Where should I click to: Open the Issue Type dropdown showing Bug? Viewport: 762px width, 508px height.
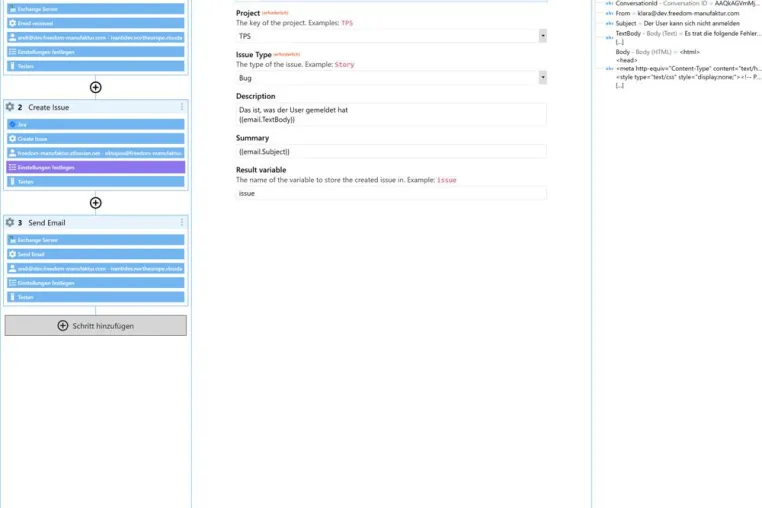[391, 78]
